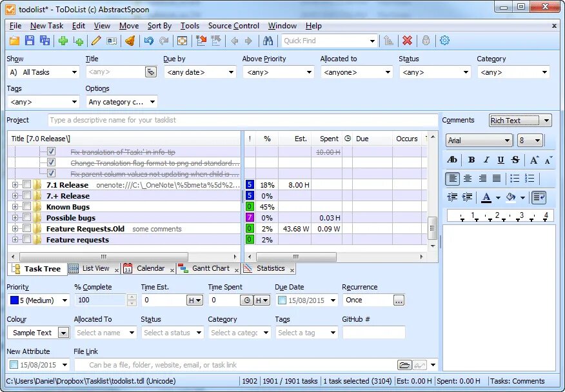Open the Source Control menu
This screenshot has height=392, width=565.
[x=233, y=26]
